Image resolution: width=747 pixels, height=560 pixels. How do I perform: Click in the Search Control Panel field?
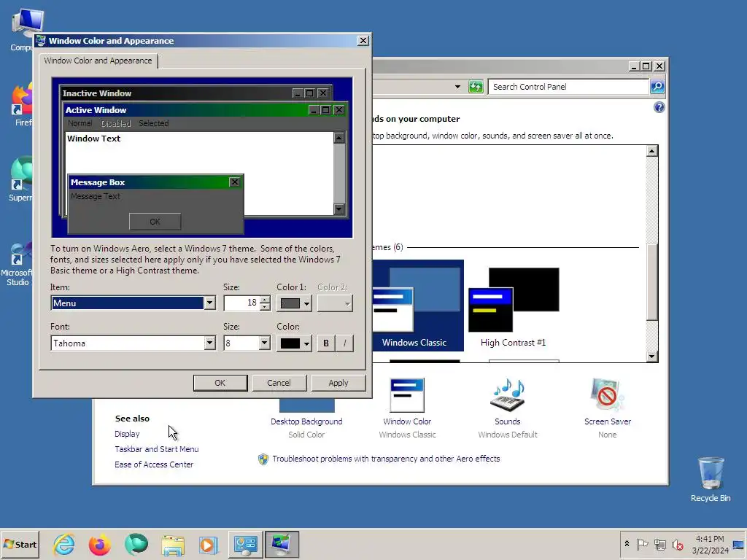coord(568,87)
